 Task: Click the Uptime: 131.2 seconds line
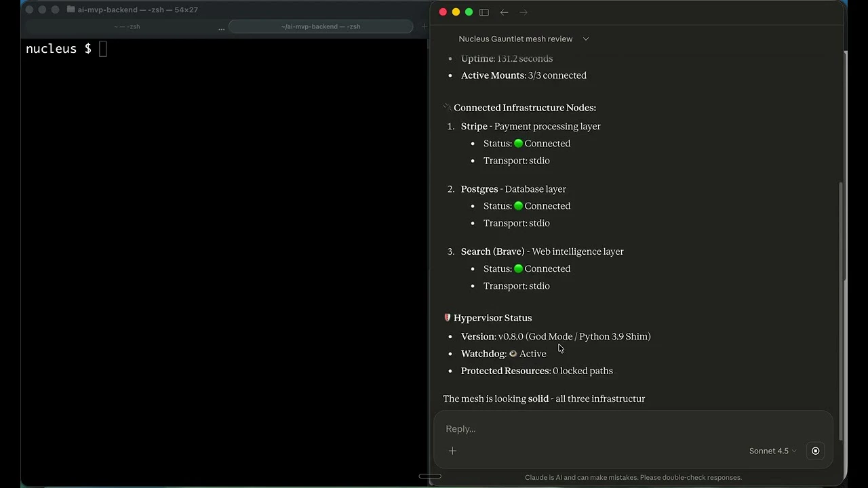click(507, 58)
